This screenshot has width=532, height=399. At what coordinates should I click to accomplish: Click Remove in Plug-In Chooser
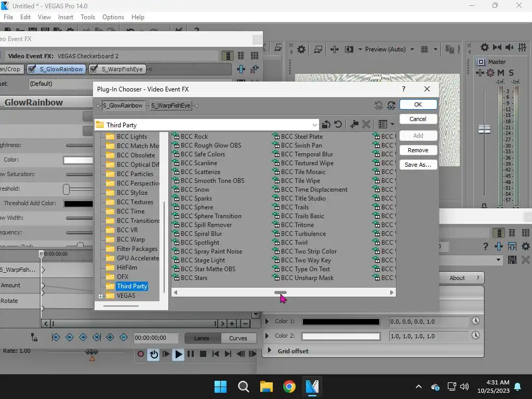pyautogui.click(x=418, y=150)
